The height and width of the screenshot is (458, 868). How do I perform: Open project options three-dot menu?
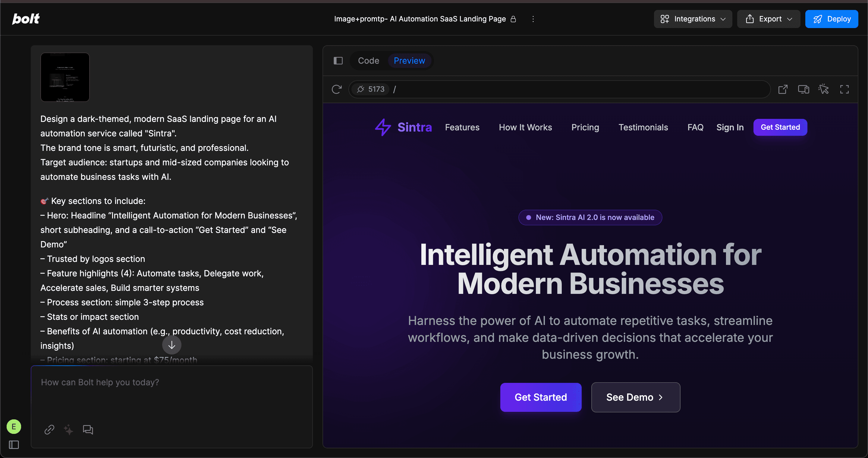coord(533,19)
